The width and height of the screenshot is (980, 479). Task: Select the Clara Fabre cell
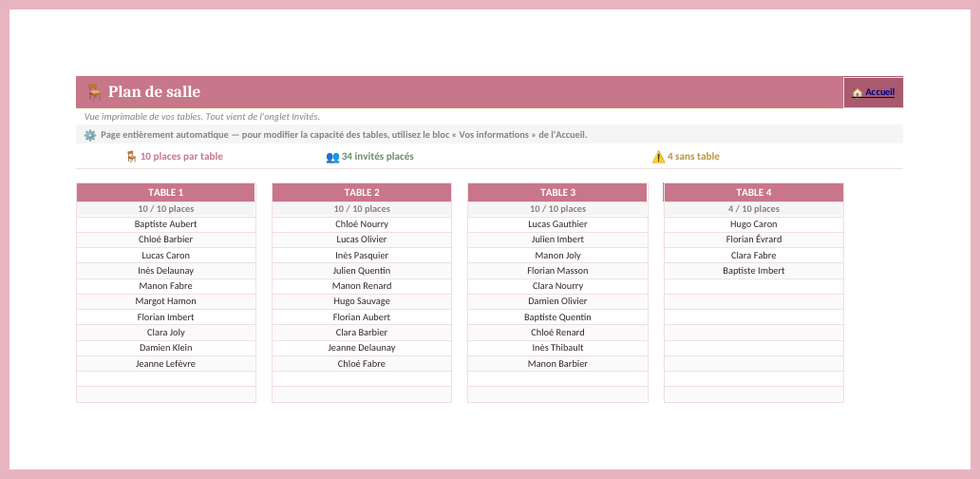(754, 255)
